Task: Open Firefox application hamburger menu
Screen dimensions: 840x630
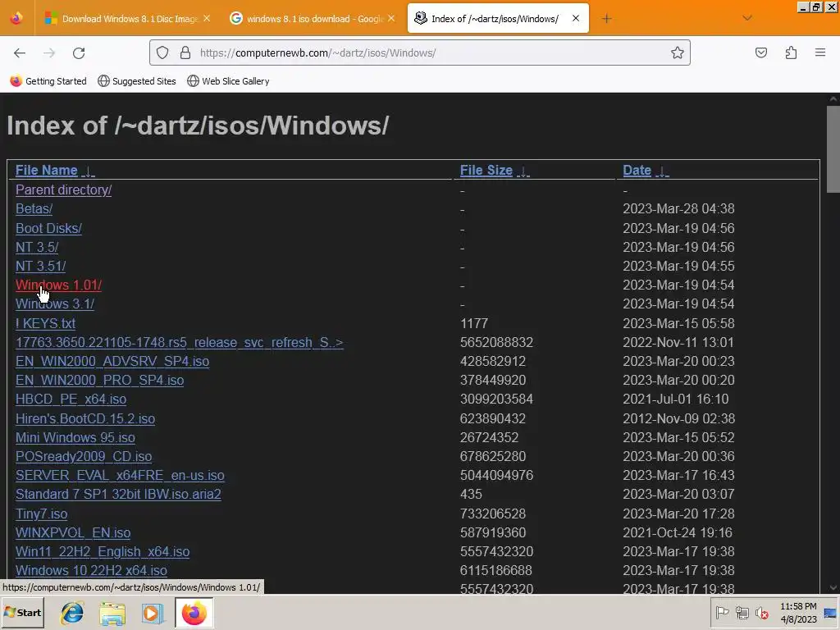Action: click(x=820, y=52)
